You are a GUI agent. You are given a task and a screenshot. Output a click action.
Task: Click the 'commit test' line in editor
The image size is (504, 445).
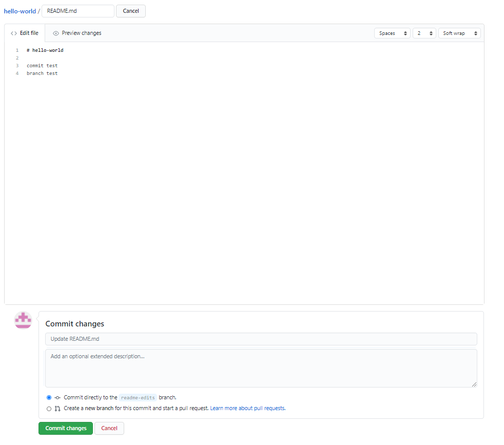point(42,66)
